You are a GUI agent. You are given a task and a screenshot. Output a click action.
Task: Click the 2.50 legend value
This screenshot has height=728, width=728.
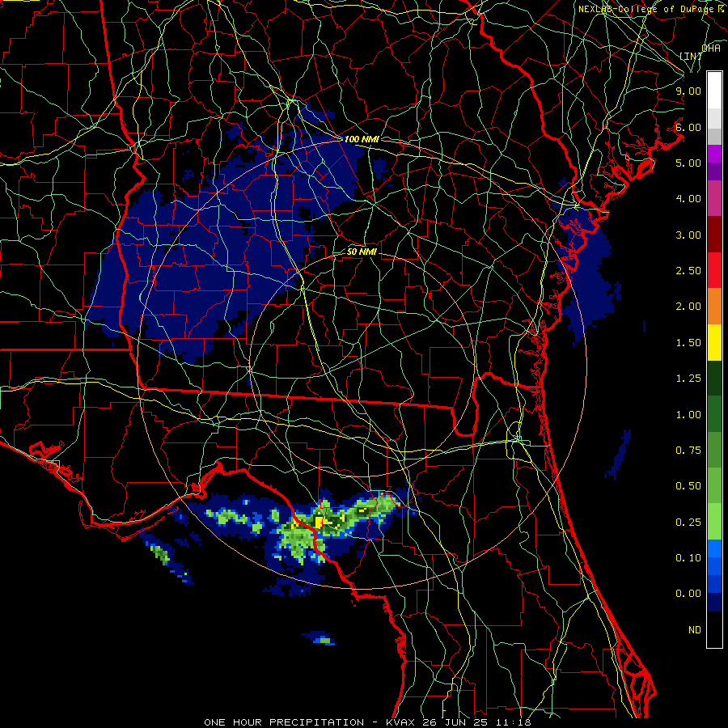(x=688, y=271)
